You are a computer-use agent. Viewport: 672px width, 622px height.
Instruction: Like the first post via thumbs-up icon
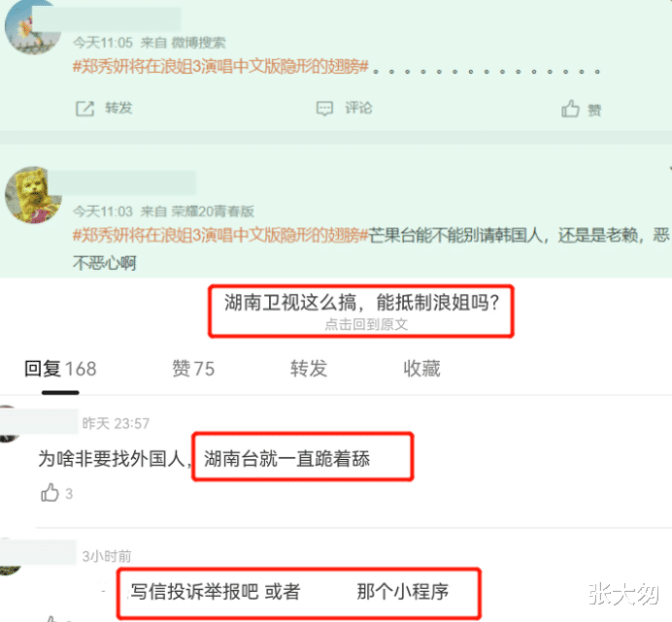[570, 109]
